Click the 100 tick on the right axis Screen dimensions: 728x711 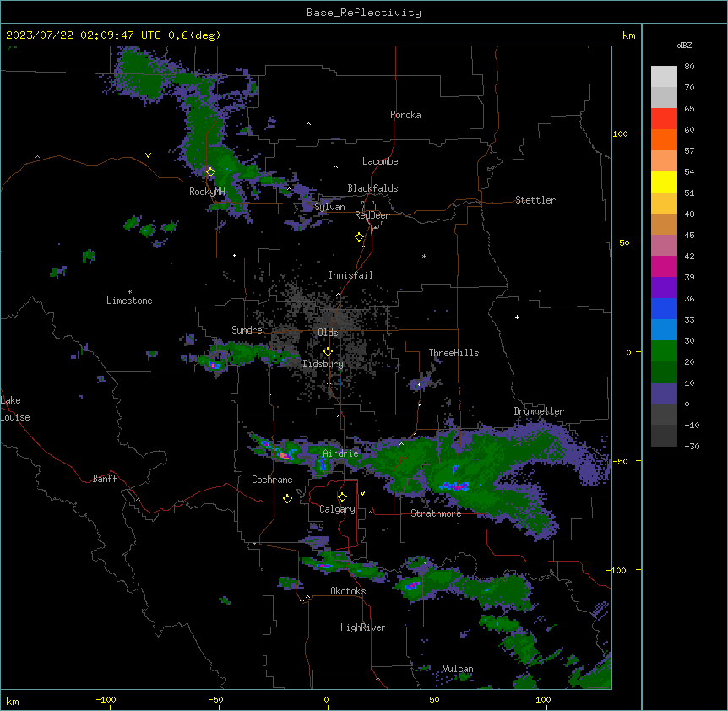[620, 133]
